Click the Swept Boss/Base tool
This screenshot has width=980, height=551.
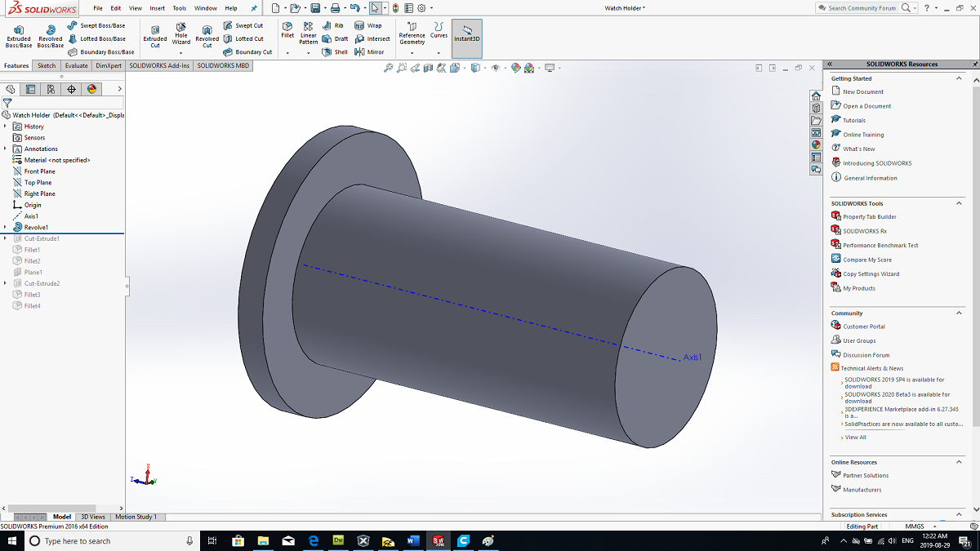pyautogui.click(x=97, y=25)
